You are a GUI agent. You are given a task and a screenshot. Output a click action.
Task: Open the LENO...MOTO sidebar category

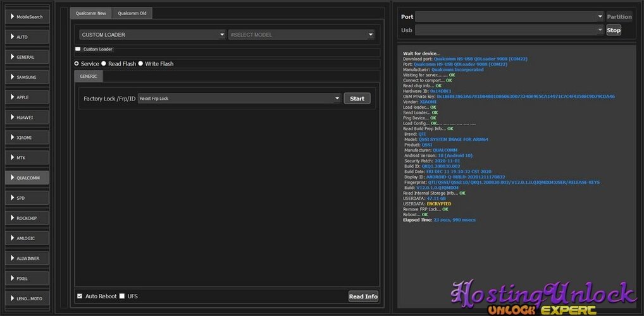tap(27, 298)
